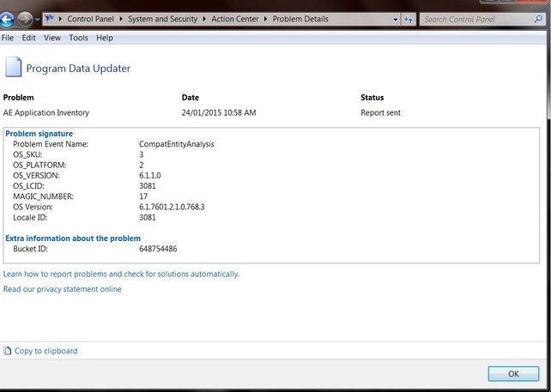Select the date 24/01/2015 10:58 AM
The width and height of the screenshot is (551, 392).
(219, 112)
